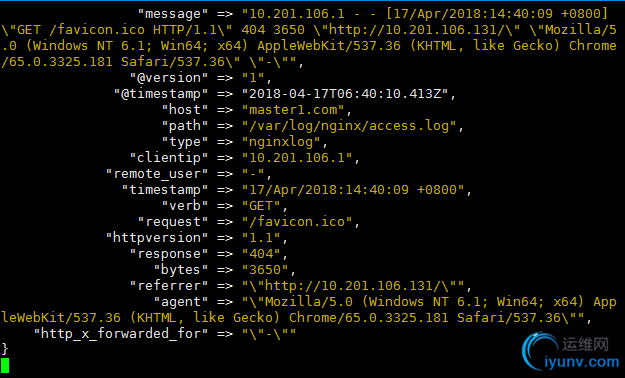The height and width of the screenshot is (378, 625).
Task: Click the clientip value 10.201.106.1
Action: point(297,158)
